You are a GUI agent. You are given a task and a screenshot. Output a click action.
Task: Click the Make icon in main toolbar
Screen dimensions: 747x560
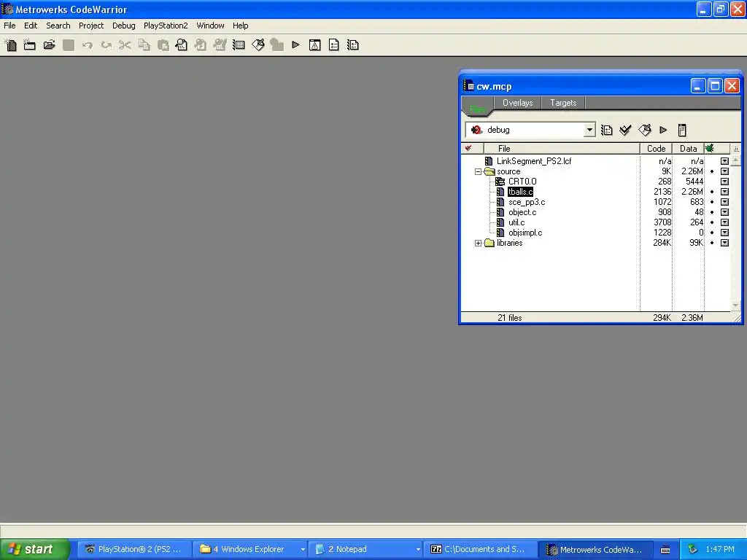click(258, 45)
